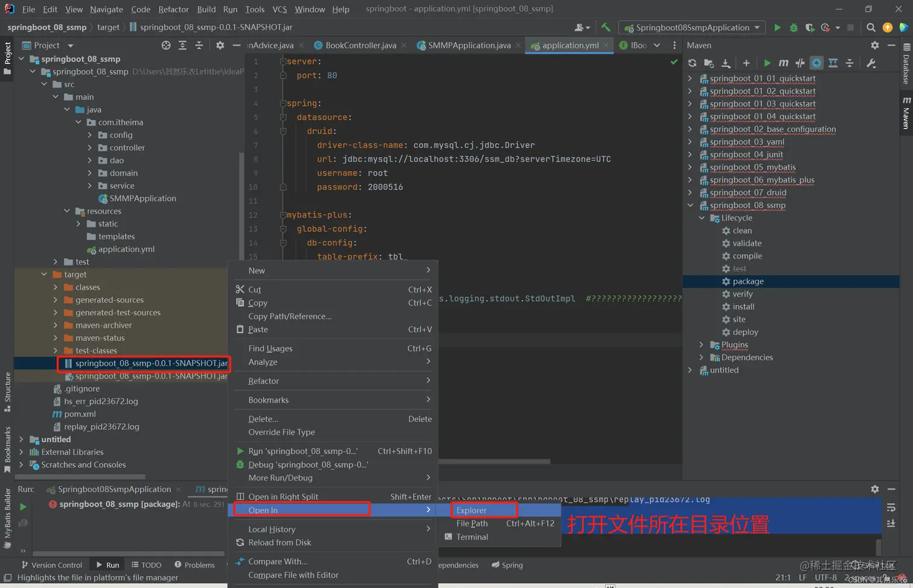Toggle skip tests mode in Maven

point(816,63)
